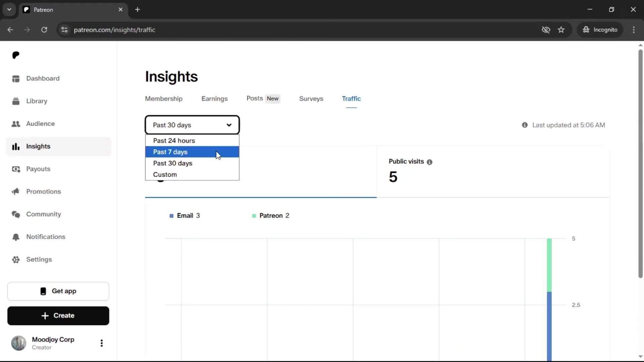Viewport: 644px width, 362px height.
Task: Click the address bar URL field
Action: [x=302, y=30]
